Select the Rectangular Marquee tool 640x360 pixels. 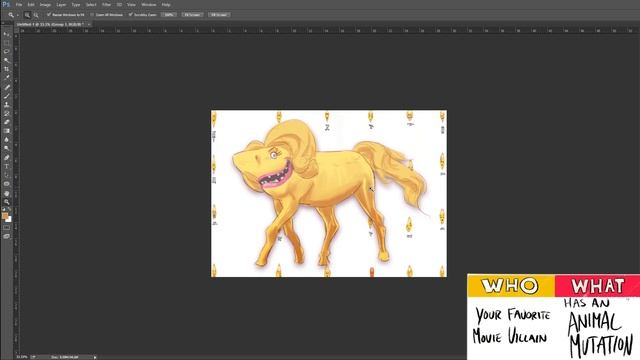[6, 43]
